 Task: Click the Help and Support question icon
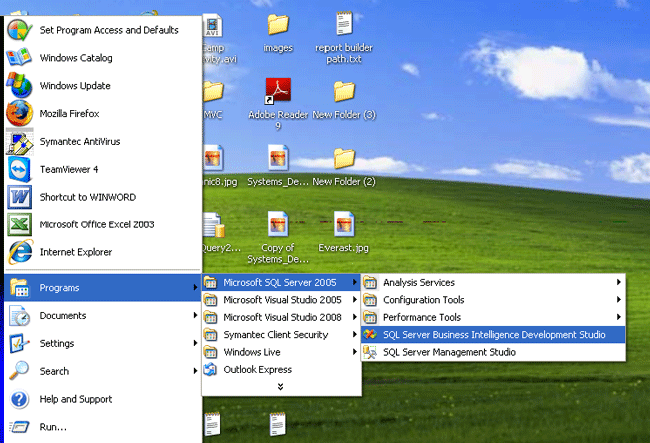point(19,399)
